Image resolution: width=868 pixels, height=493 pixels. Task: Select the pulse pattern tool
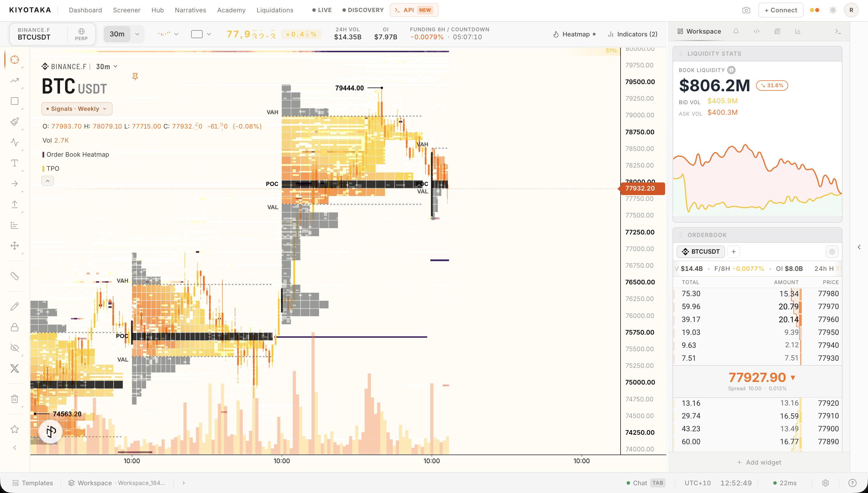[x=15, y=143]
